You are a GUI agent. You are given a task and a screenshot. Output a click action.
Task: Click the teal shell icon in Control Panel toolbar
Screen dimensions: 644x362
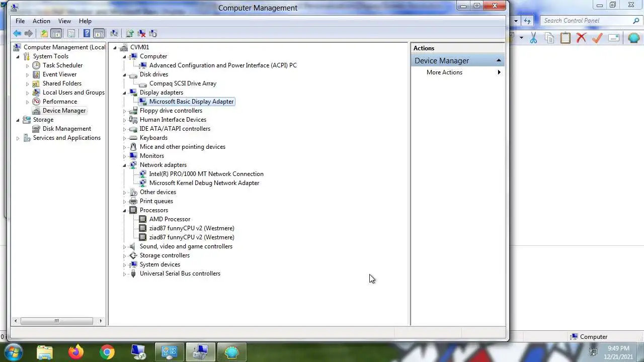tap(633, 38)
